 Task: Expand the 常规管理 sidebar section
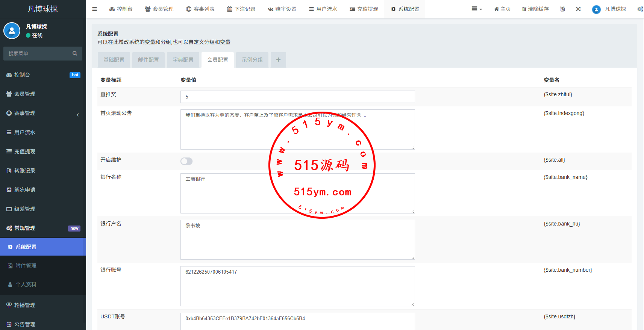point(43,228)
